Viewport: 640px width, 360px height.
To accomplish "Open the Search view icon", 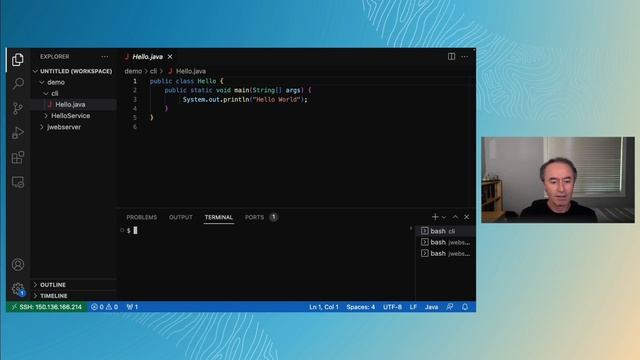I will pos(18,84).
